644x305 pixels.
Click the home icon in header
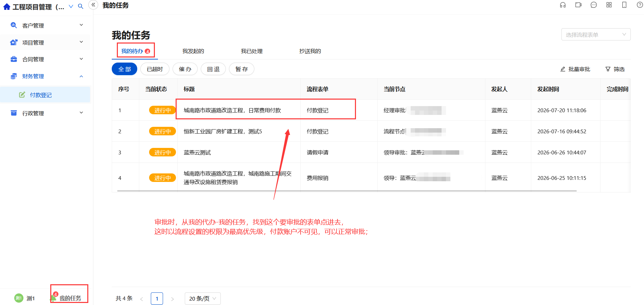(x=7, y=7)
